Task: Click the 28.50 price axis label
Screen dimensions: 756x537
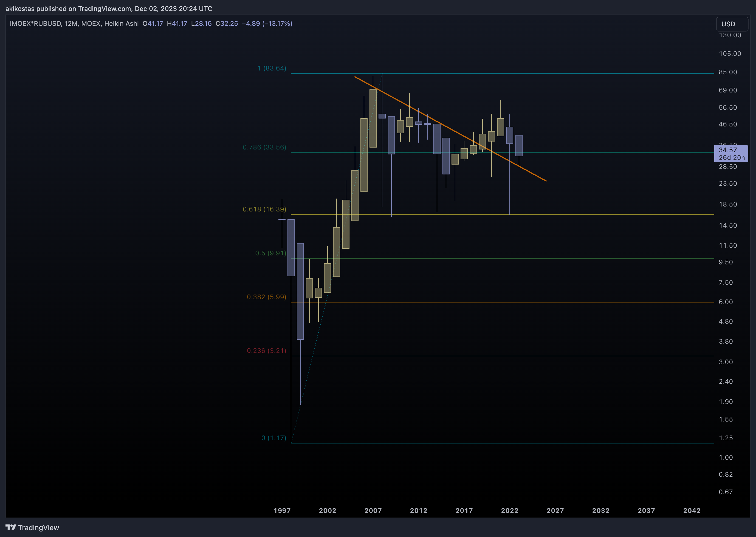Action: tap(728, 167)
